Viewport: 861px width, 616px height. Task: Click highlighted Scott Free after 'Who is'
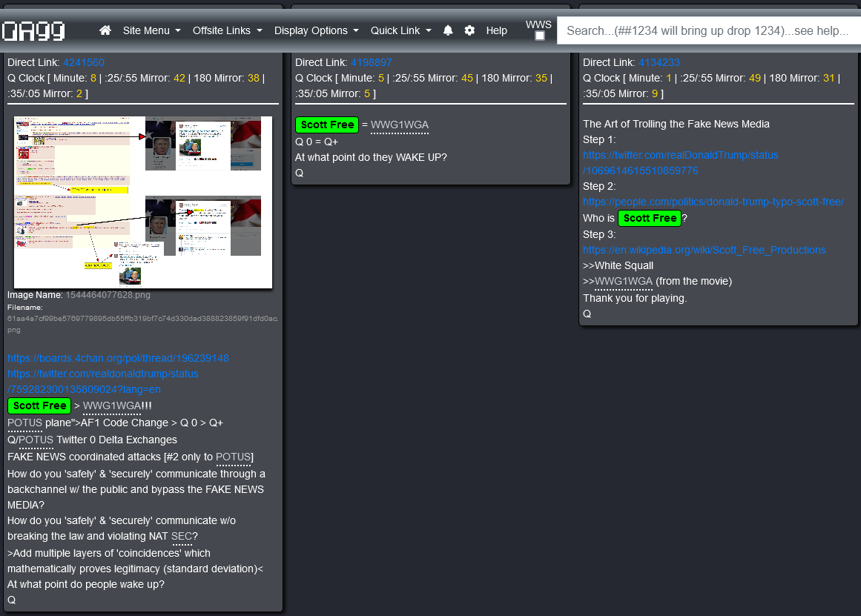pyautogui.click(x=650, y=219)
